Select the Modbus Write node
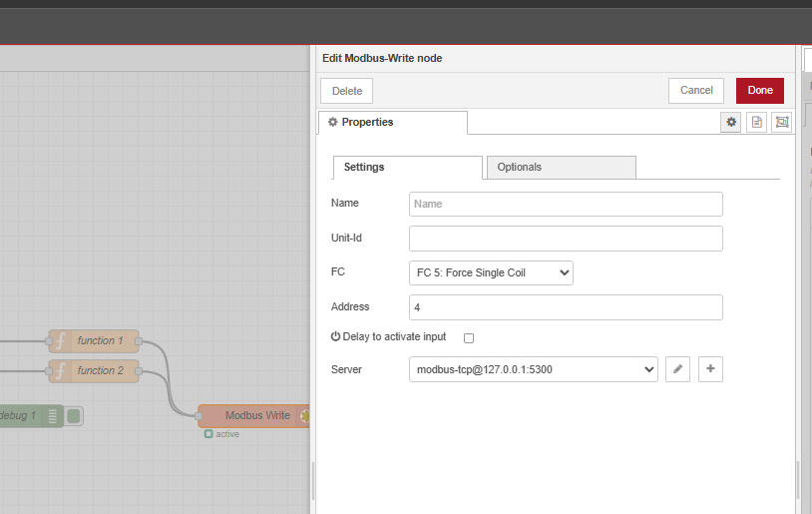Image resolution: width=812 pixels, height=514 pixels. click(x=253, y=416)
